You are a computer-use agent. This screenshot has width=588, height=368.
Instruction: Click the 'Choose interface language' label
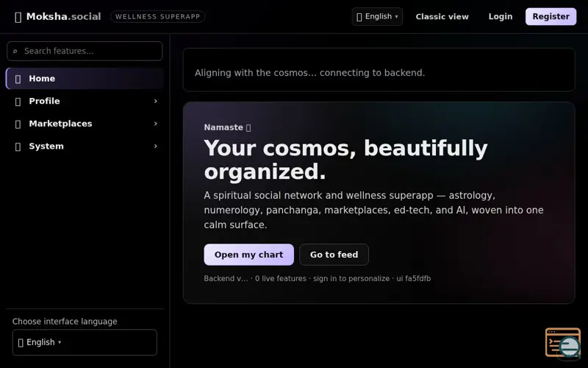[x=65, y=322]
